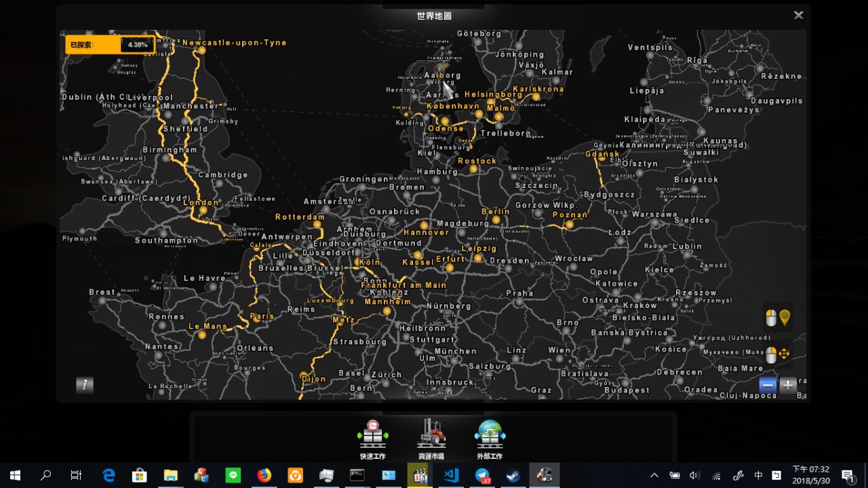
Task: Click the mouse waypoint pin hint icon
Action: tap(778, 317)
